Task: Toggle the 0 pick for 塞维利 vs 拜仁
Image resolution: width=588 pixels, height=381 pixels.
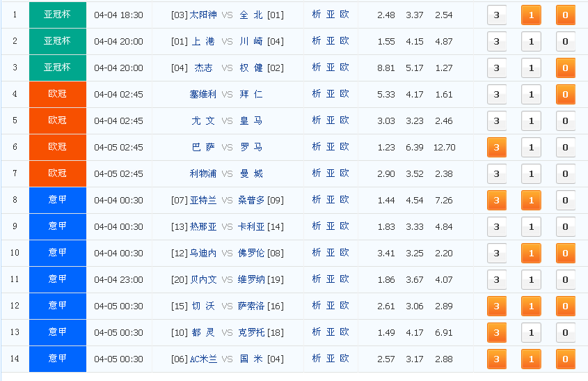Action: [x=566, y=95]
